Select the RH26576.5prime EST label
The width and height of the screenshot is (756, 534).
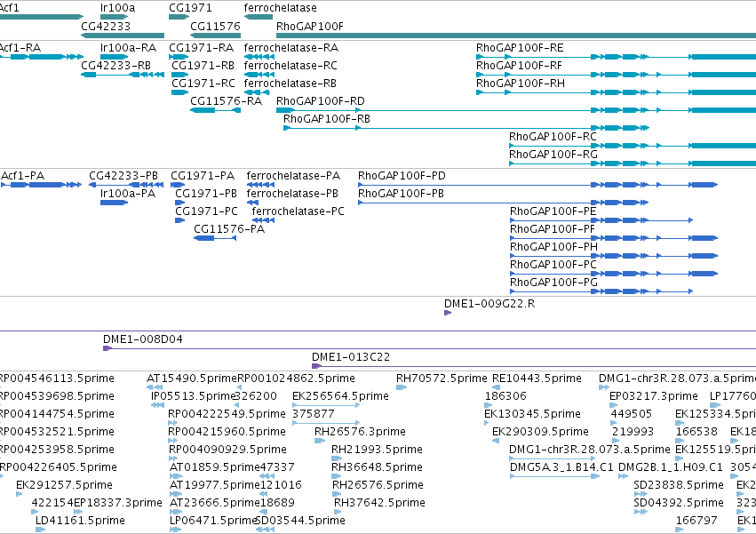[378, 486]
